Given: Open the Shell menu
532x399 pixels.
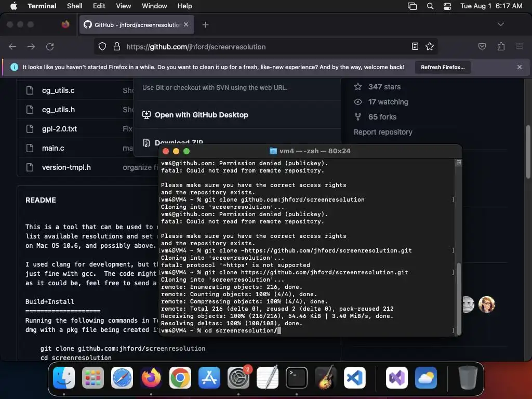Looking at the screenshot, I should 75,6.
